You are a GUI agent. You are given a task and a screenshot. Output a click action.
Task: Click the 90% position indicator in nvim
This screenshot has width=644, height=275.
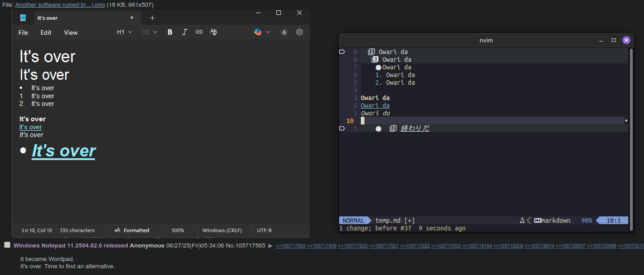(x=586, y=220)
